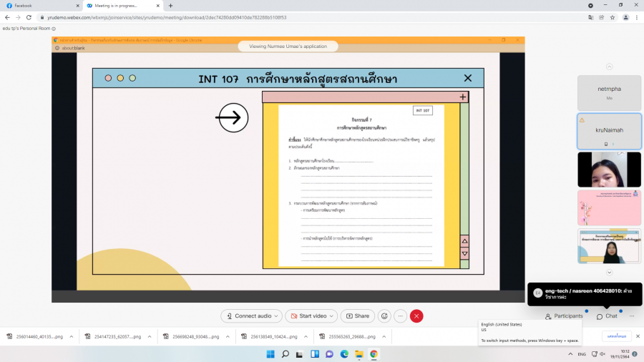Open the Chat panel
644x362 pixels.
(607, 315)
